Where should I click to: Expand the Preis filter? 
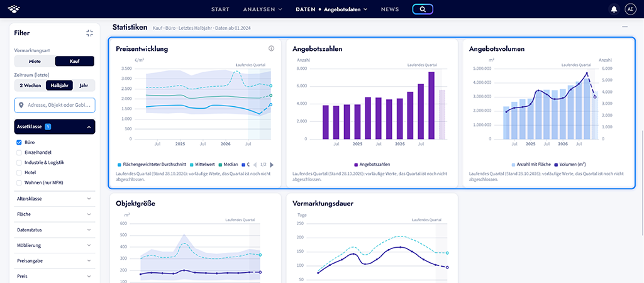55,276
